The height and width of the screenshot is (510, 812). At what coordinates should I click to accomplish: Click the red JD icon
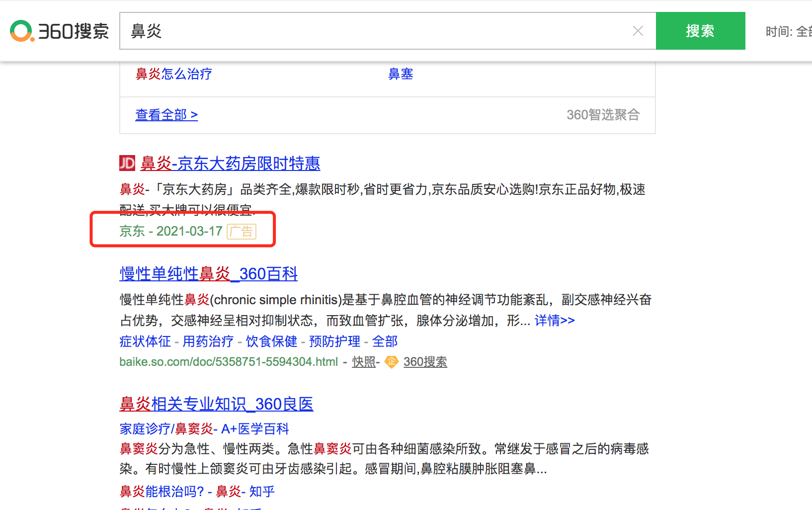[x=127, y=163]
